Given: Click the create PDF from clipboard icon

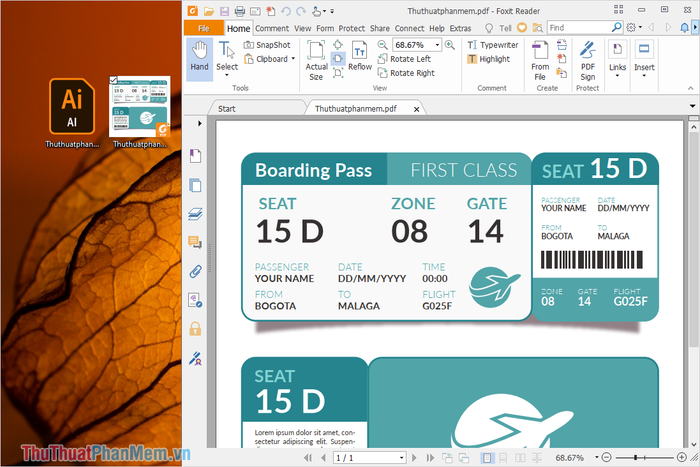Looking at the screenshot, I should tap(562, 73).
